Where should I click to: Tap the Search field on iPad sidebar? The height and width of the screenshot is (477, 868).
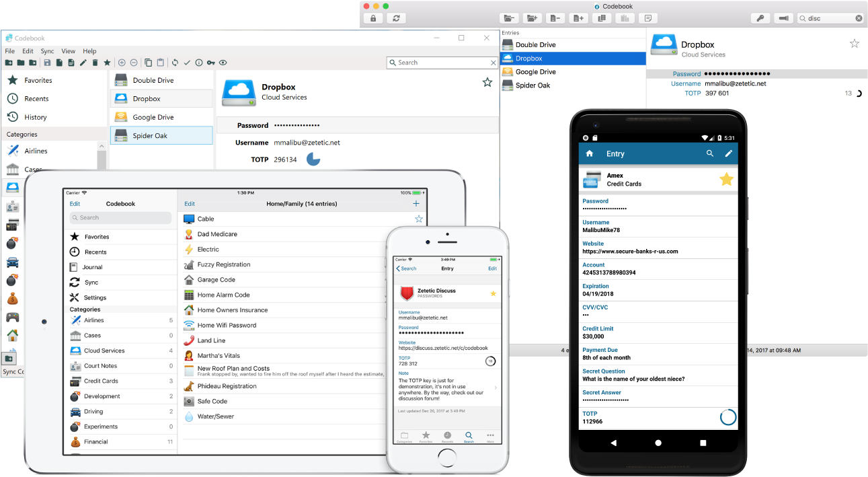(120, 218)
